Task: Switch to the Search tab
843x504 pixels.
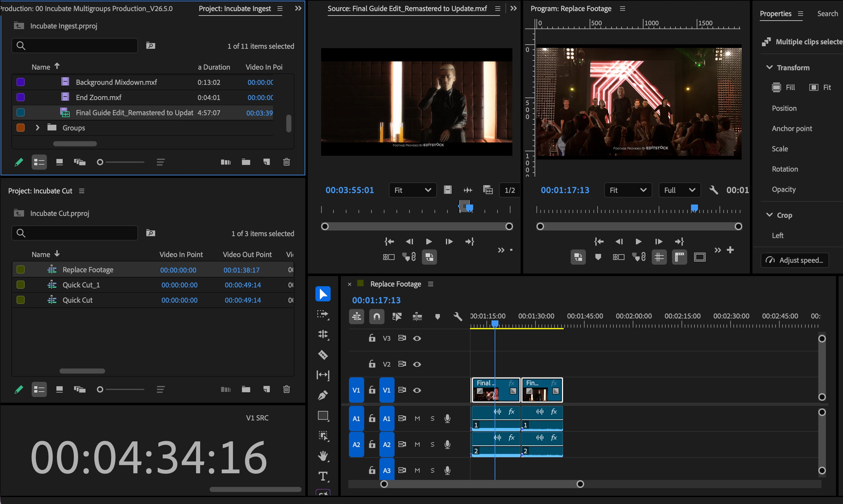Action: (827, 14)
